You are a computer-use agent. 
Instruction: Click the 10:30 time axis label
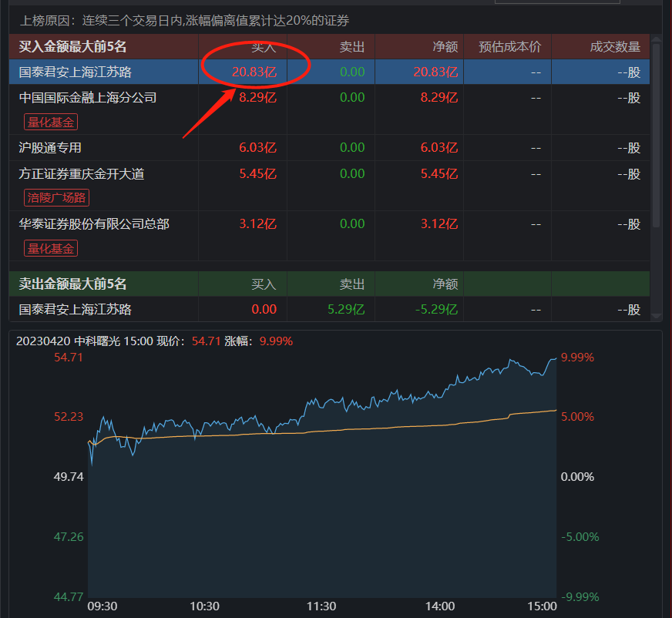pos(204,606)
